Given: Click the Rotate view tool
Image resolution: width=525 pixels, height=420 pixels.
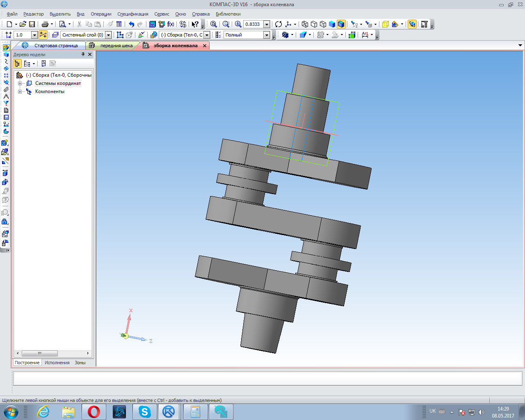Looking at the screenshot, I should tap(278, 24).
